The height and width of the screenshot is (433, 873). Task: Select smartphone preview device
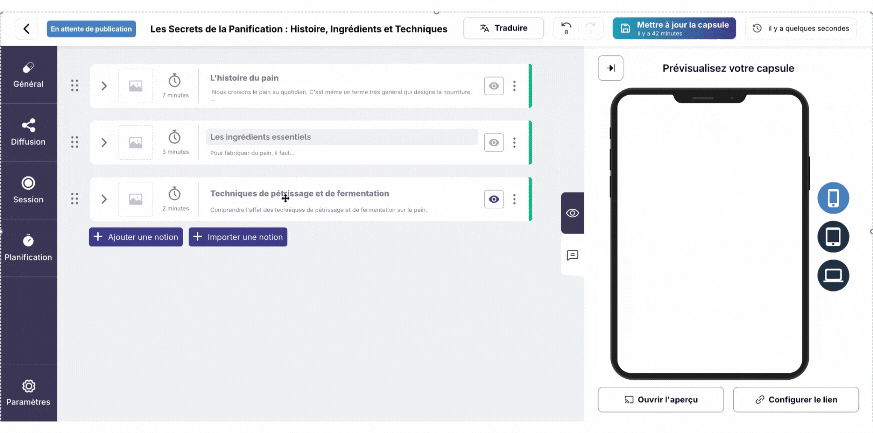point(833,198)
